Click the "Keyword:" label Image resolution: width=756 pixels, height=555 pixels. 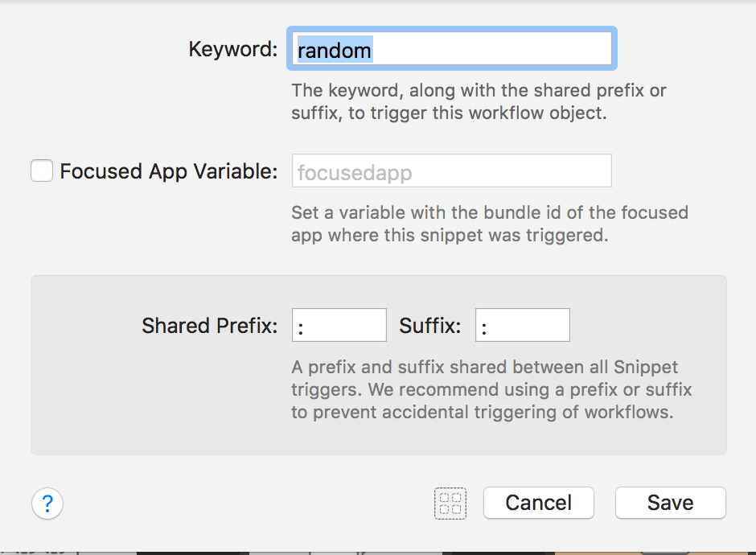pyautogui.click(x=232, y=49)
